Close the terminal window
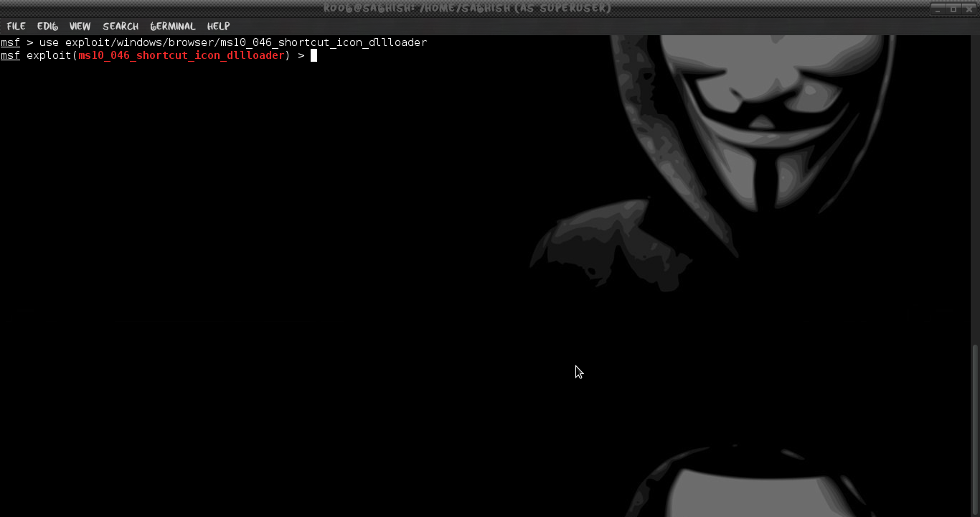980x517 pixels. [969, 9]
